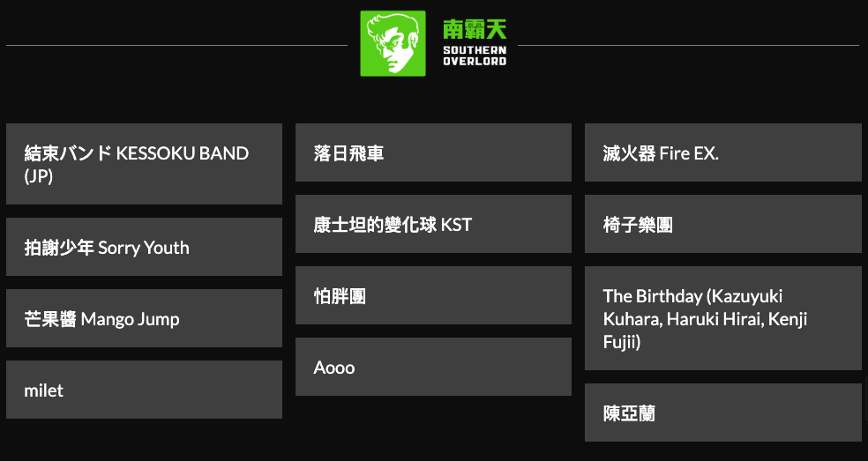868x461 pixels.
Task: Click the word OVERLORD beside the logo
Action: pyautogui.click(x=475, y=62)
